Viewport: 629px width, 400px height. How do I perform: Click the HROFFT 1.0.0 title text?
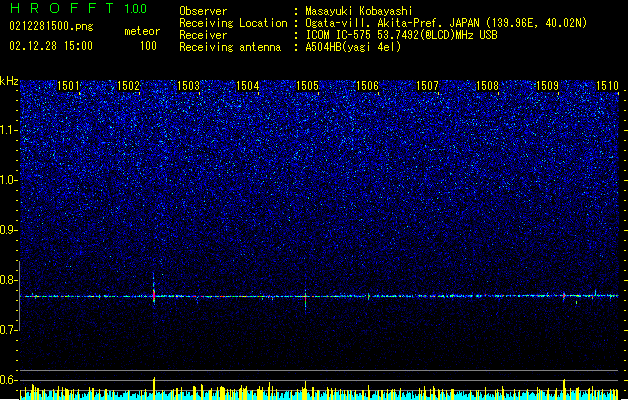tap(78, 8)
